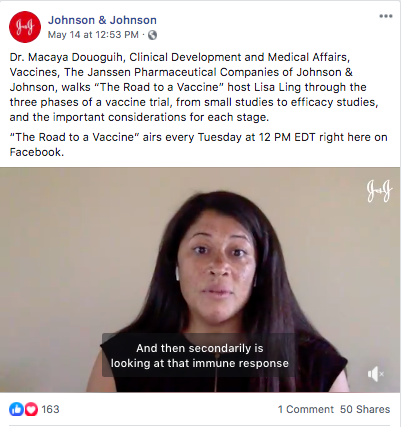Click the video caption subtitle box
The image size is (401, 427).
[x=198, y=355]
